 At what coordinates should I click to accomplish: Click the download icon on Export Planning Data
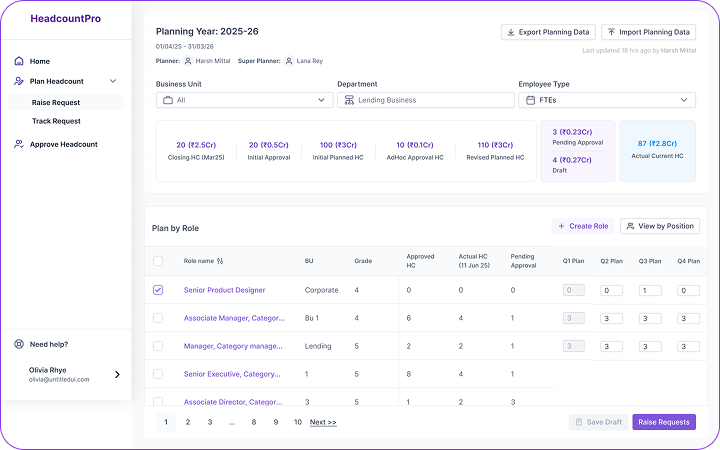(x=512, y=32)
